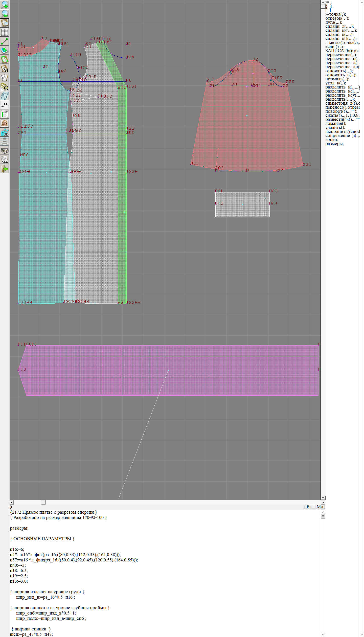Toggle the grid display icon
The height and width of the screenshot is (637, 364).
(5, 32)
